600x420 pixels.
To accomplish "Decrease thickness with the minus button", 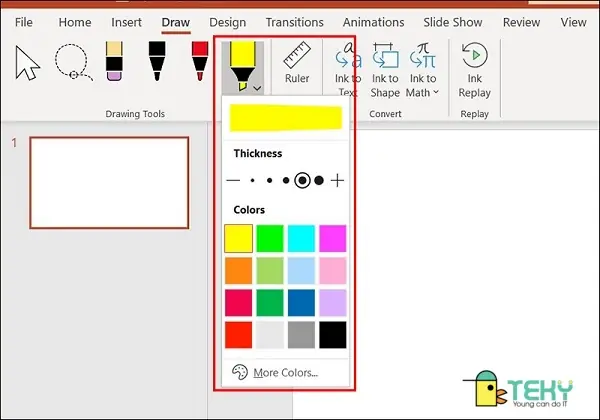I will (x=233, y=180).
